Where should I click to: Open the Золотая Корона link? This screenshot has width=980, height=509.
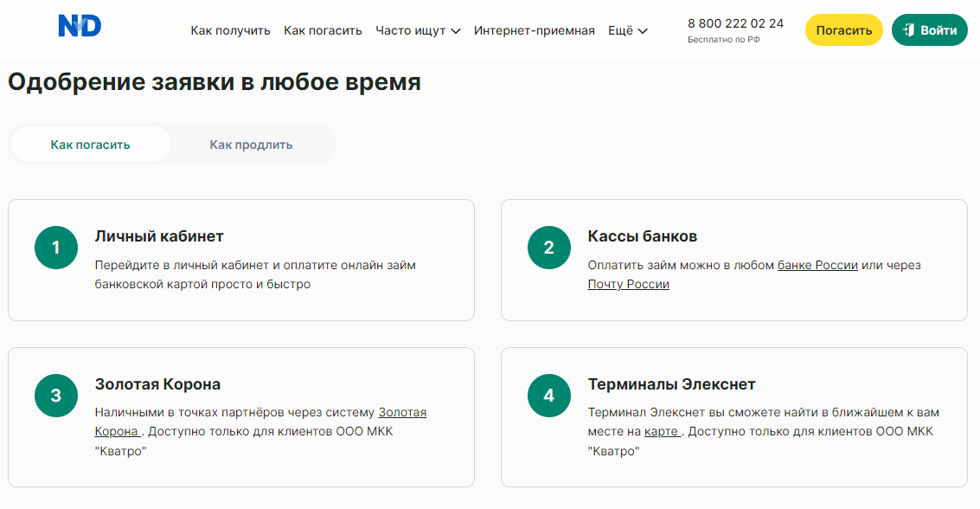point(260,422)
